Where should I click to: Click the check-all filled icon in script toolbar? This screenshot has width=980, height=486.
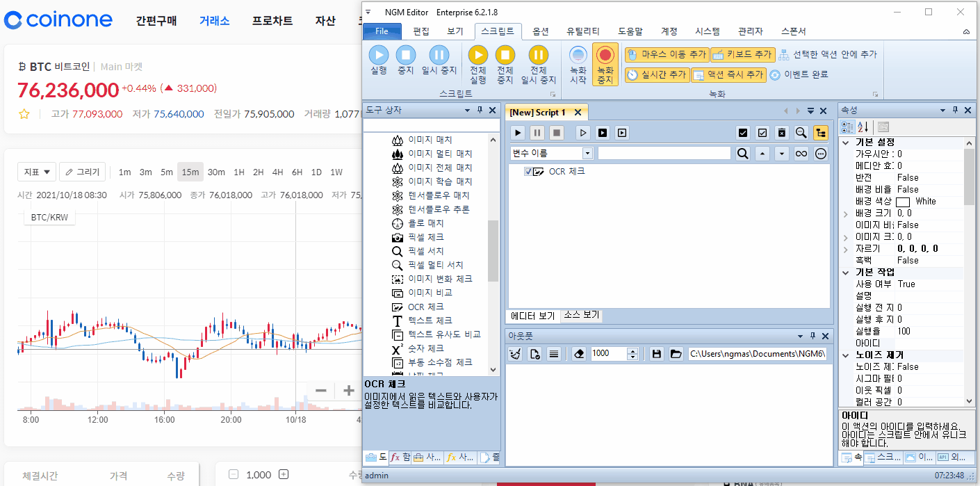[x=743, y=132]
